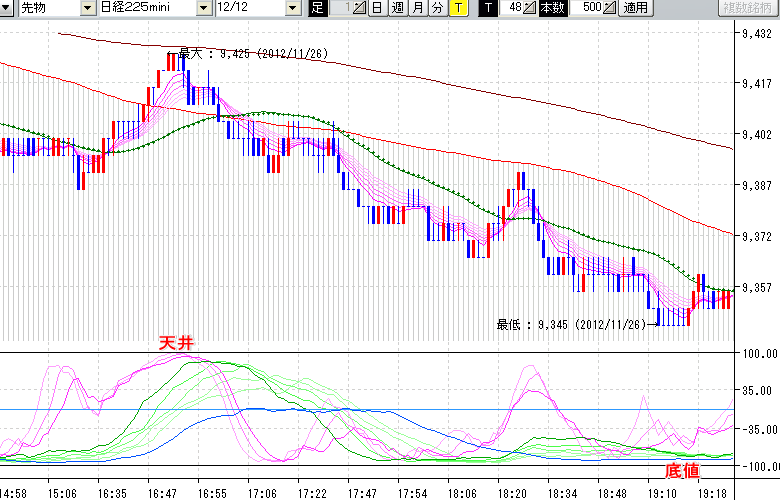
Task: Click the red 天井 marker on oscillator
Action: pos(175,342)
